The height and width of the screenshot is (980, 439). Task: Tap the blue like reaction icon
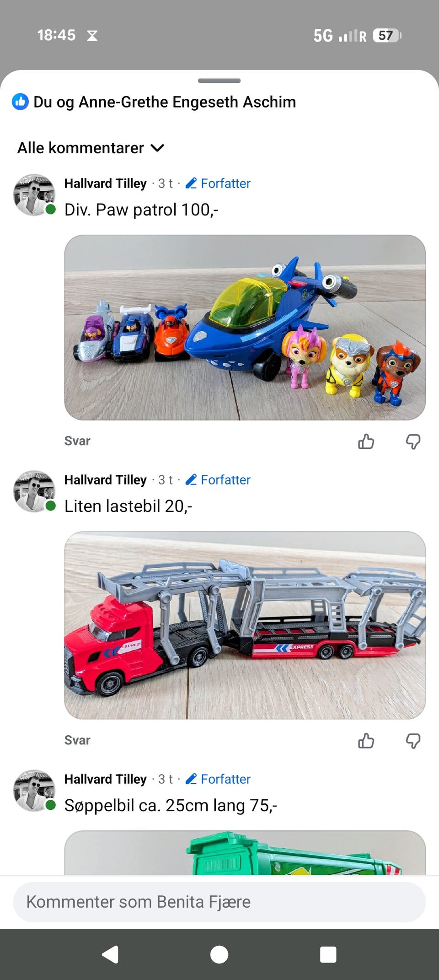coord(20,102)
